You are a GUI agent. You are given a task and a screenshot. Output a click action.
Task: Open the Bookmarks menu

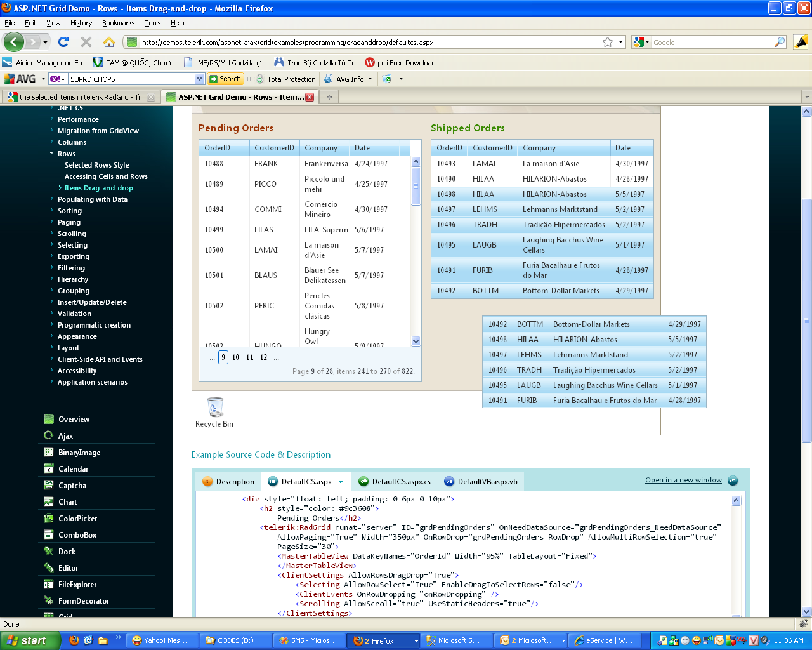click(x=118, y=23)
